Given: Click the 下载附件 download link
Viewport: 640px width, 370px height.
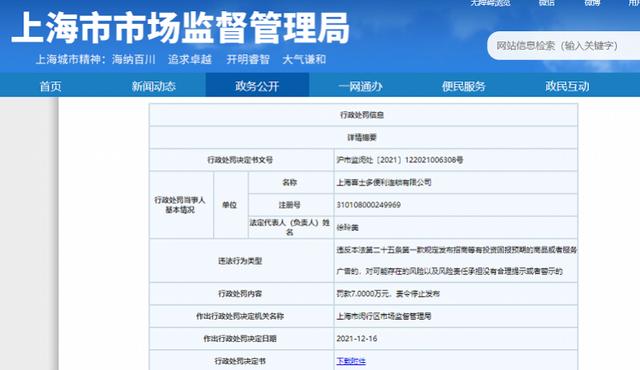Looking at the screenshot, I should point(351,361).
